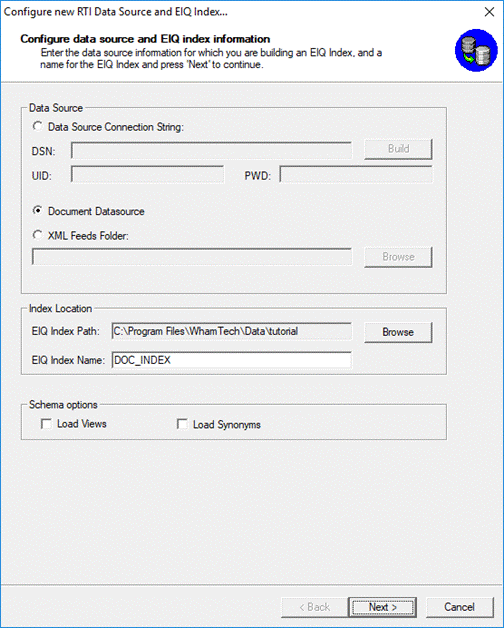This screenshot has height=628, width=504.
Task: Focus the PWD password field
Action: 356,175
